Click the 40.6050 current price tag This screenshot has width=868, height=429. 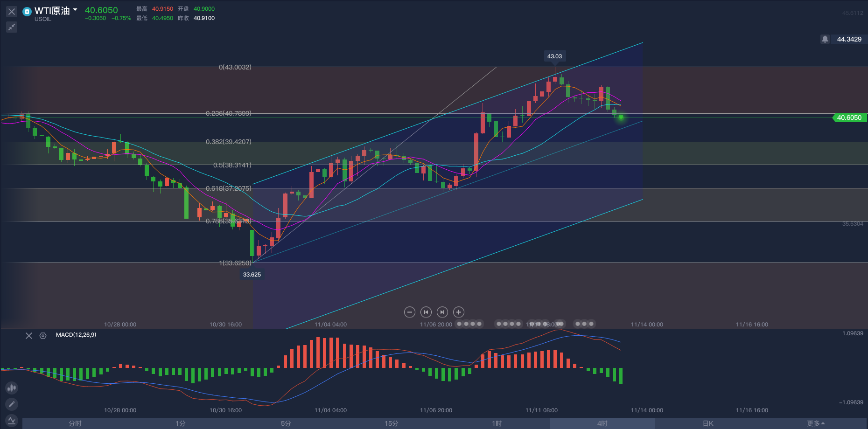click(849, 118)
